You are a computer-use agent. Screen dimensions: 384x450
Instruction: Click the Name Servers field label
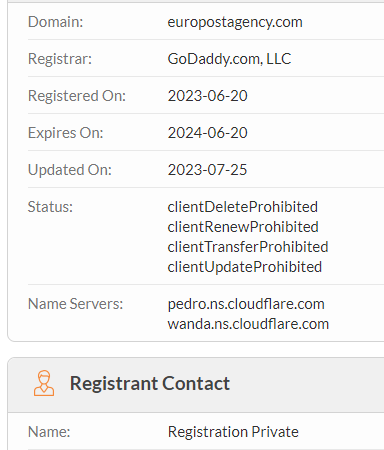[x=76, y=304]
